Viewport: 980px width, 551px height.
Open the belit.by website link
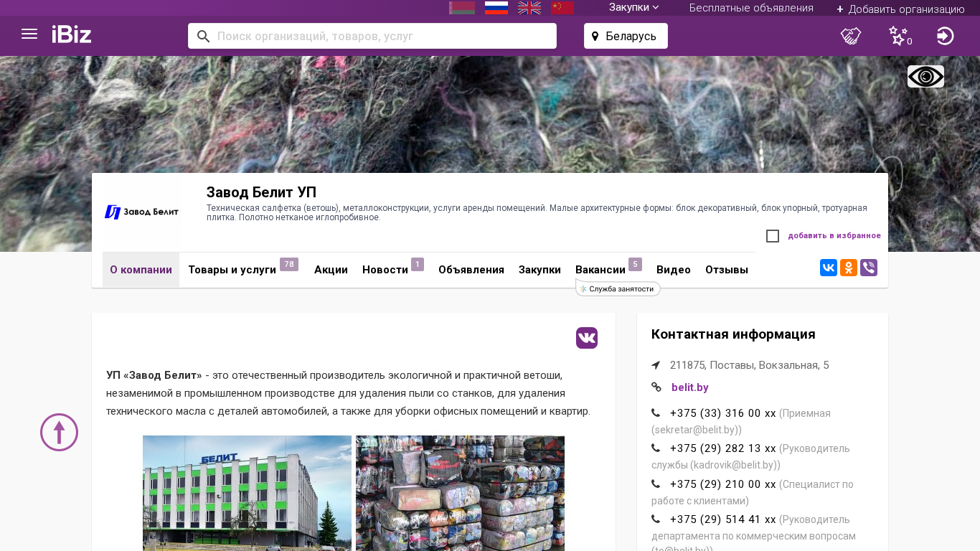click(690, 387)
